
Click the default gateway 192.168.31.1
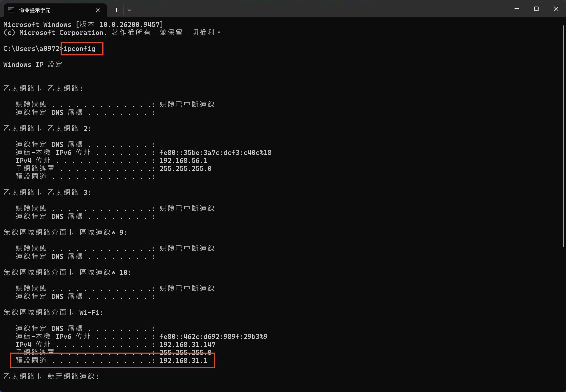pos(184,361)
